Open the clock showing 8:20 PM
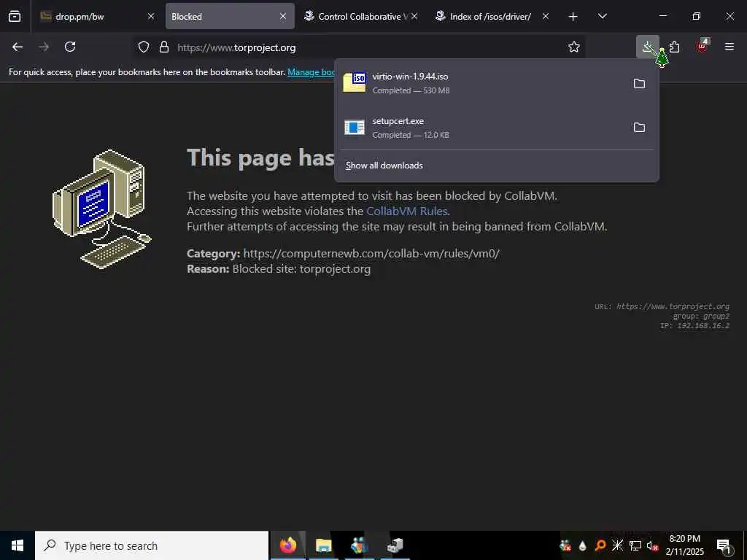 point(684,545)
